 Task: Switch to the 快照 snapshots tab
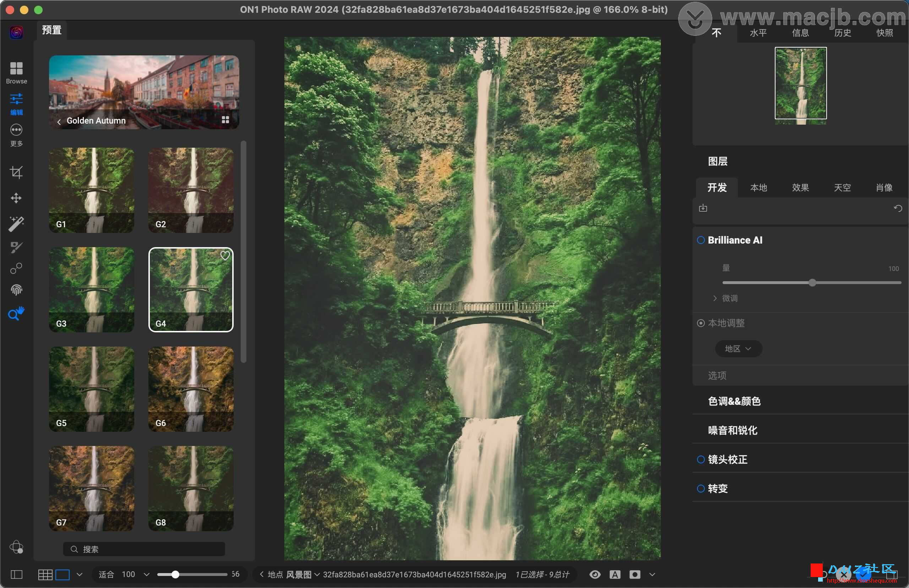(x=884, y=33)
